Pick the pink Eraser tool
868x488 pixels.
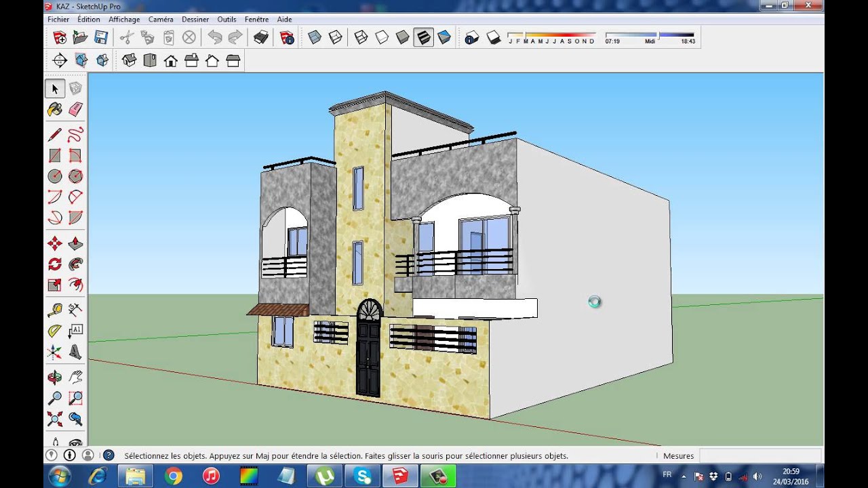(75, 109)
